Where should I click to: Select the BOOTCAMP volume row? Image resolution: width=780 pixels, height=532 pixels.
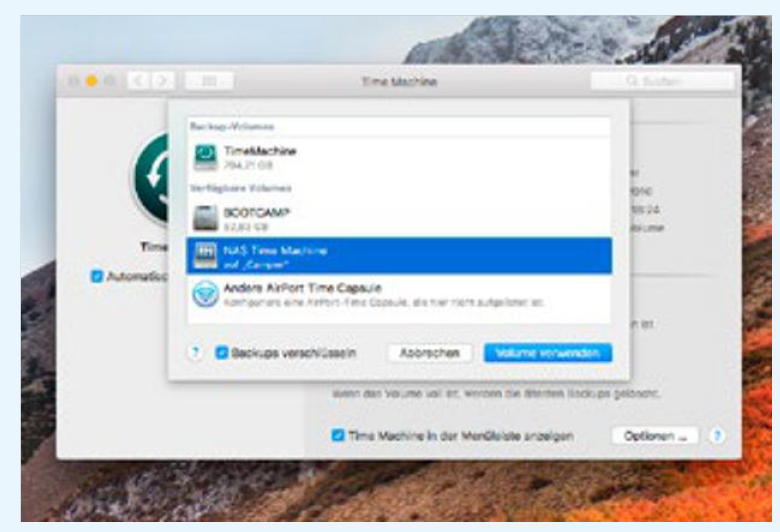pyautogui.click(x=399, y=219)
